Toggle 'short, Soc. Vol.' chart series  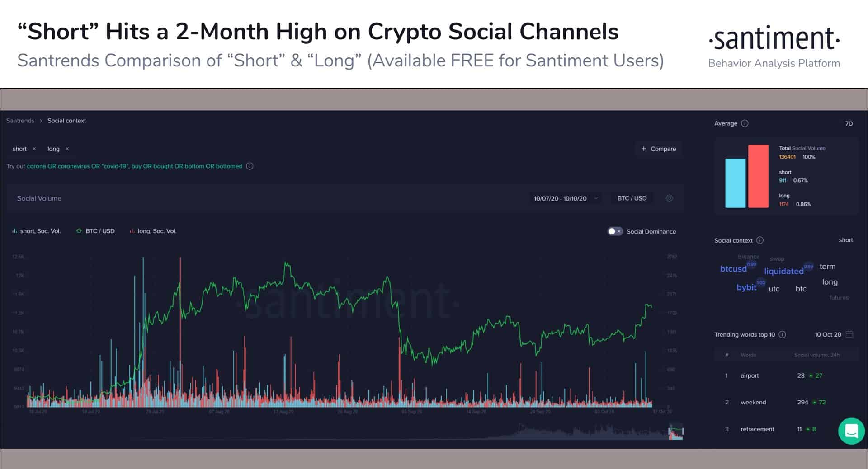tap(37, 231)
